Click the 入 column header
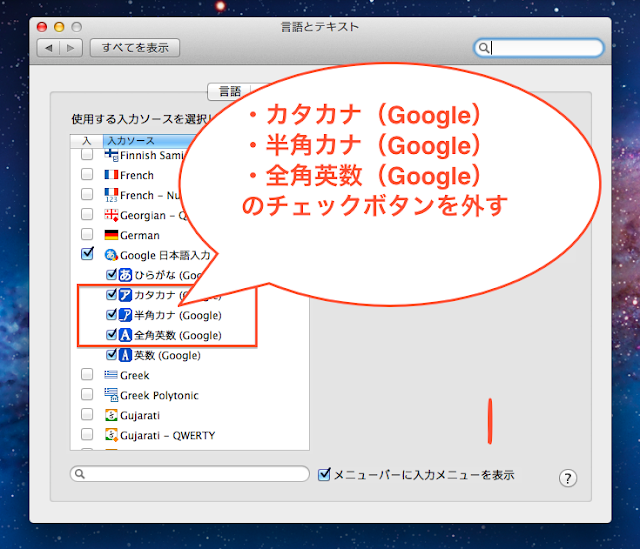 (x=87, y=141)
